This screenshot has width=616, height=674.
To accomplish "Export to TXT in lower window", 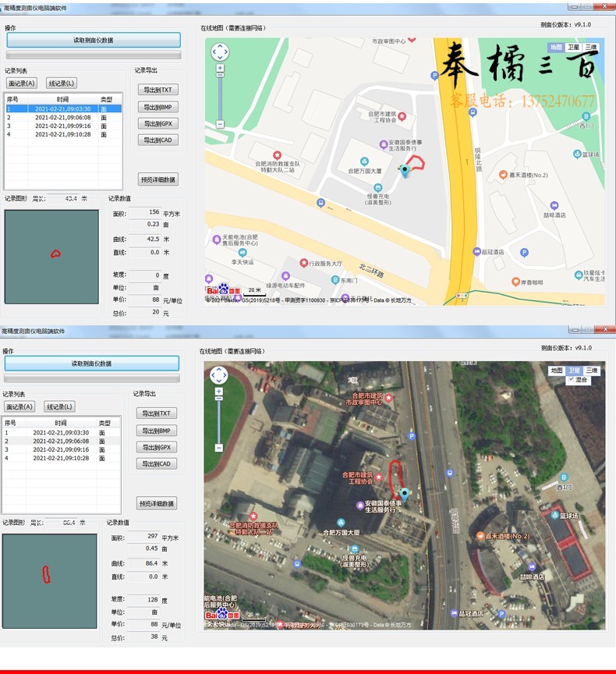I will 157,413.
